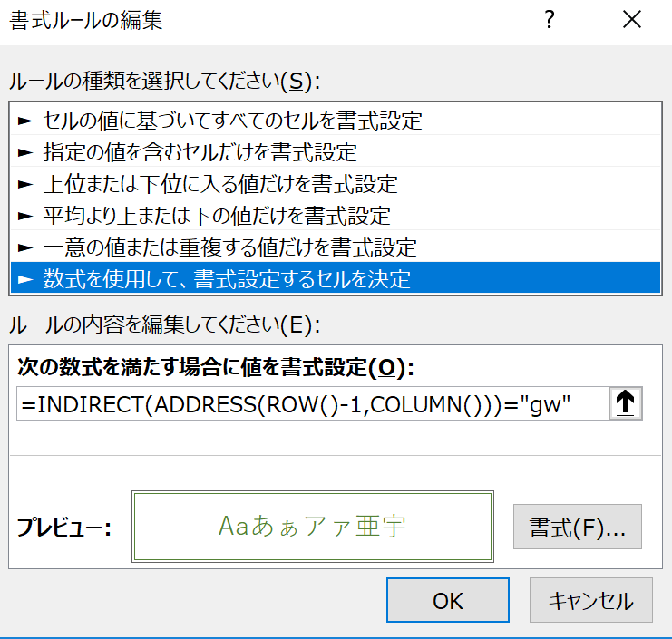Select rule type セルの値に基づいてすべてのセルを書式設定
This screenshot has width=672, height=639.
click(336, 121)
